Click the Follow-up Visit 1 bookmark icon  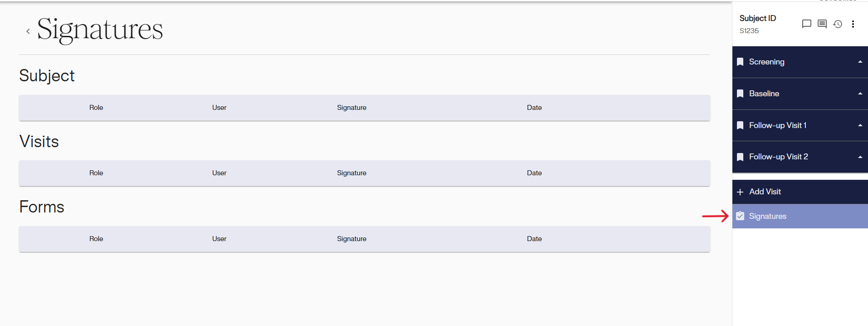click(740, 125)
